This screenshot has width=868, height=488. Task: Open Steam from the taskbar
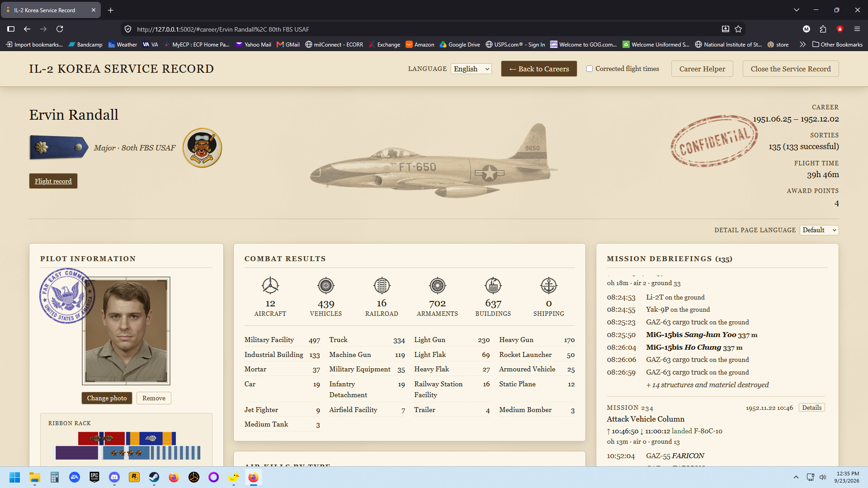click(x=154, y=477)
